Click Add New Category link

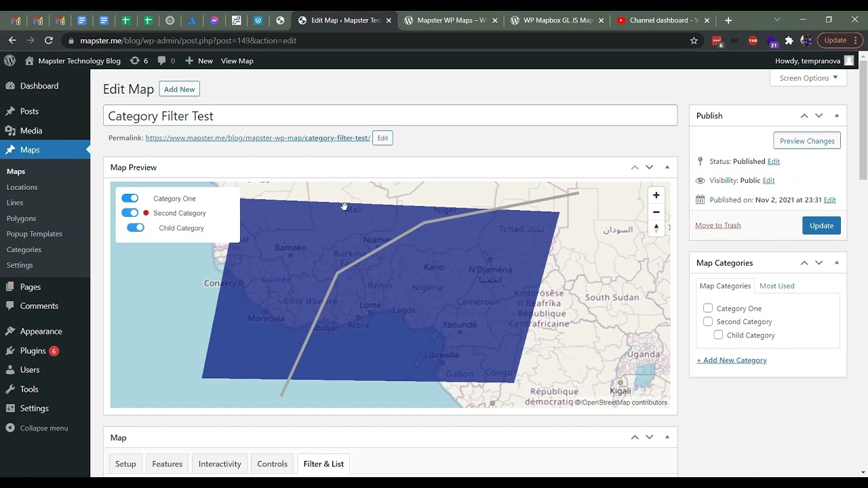pos(732,360)
